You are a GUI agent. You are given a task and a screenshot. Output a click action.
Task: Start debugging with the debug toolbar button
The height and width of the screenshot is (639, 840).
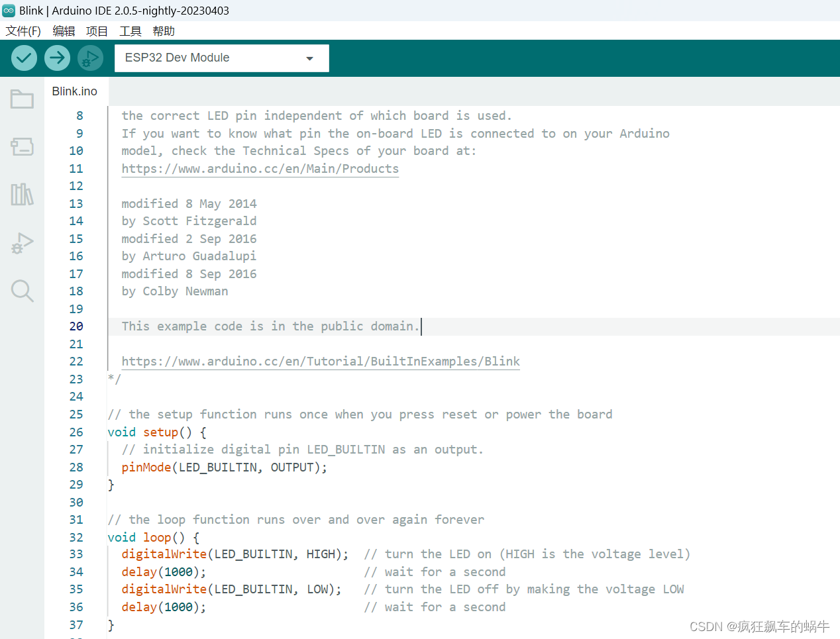(x=90, y=58)
